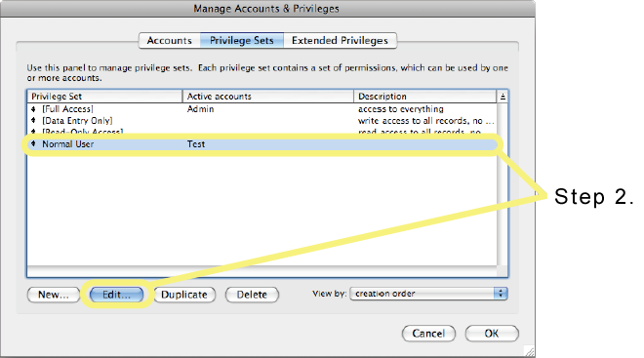Click the Edit... button
Image resolution: width=644 pixels, height=358 pixels.
point(117,295)
